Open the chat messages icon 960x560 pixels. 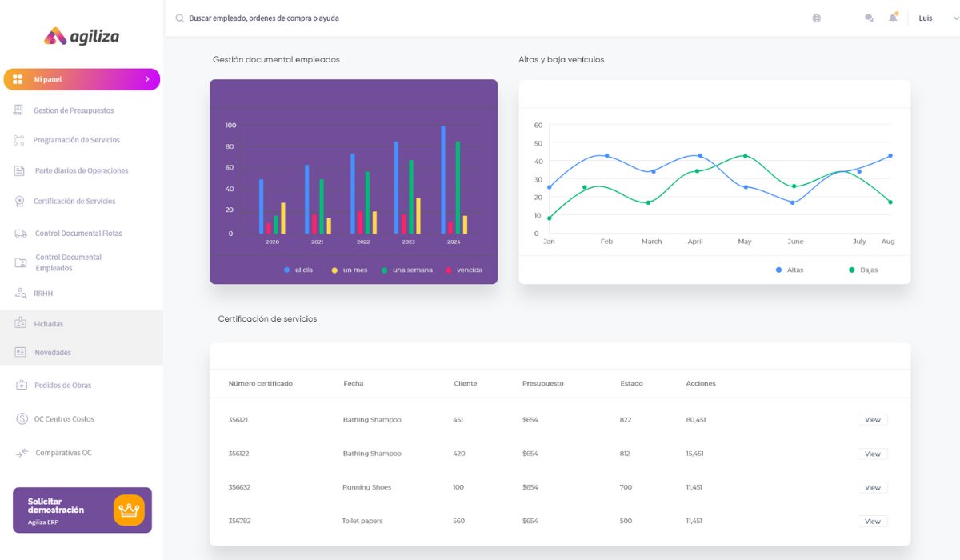(x=869, y=18)
